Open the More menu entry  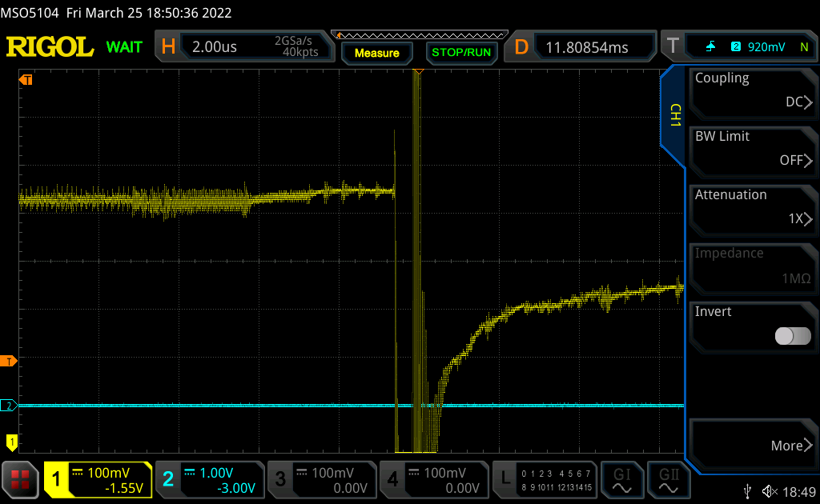click(753, 445)
